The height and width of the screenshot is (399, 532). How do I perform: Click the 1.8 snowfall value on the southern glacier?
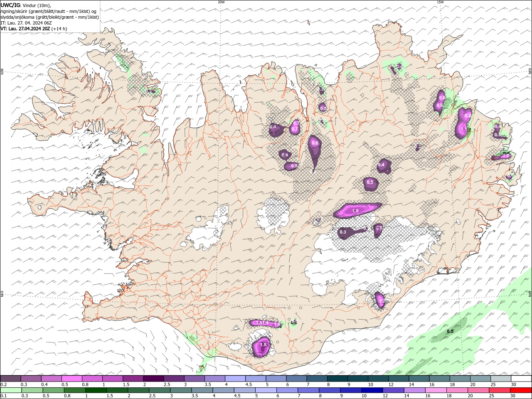[x=263, y=345]
